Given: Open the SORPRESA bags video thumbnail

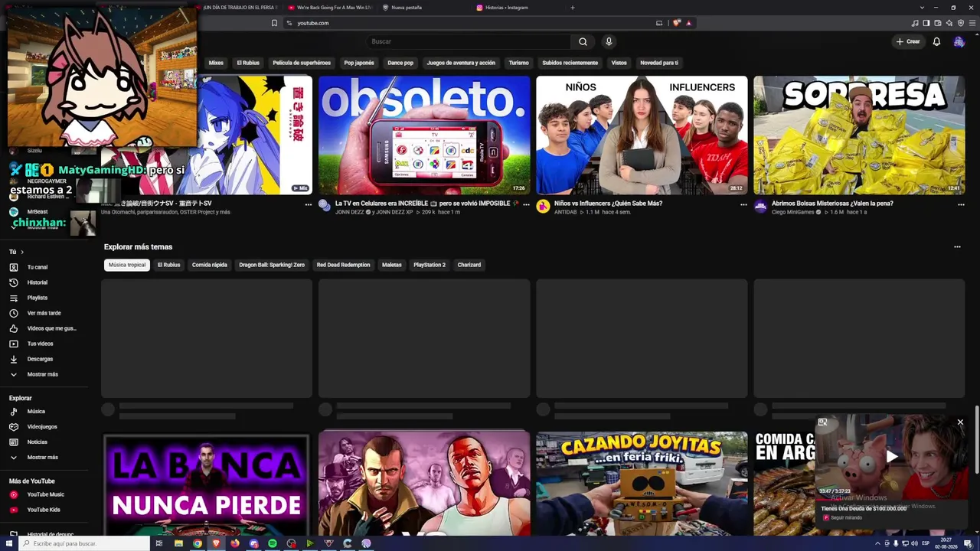Looking at the screenshot, I should click(x=859, y=135).
